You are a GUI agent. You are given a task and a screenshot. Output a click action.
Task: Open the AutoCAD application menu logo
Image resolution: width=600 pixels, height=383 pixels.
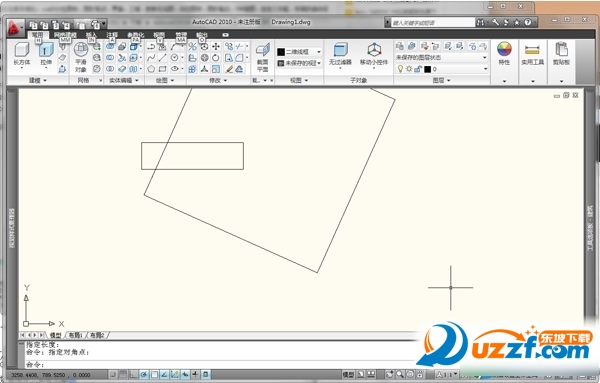tap(14, 27)
